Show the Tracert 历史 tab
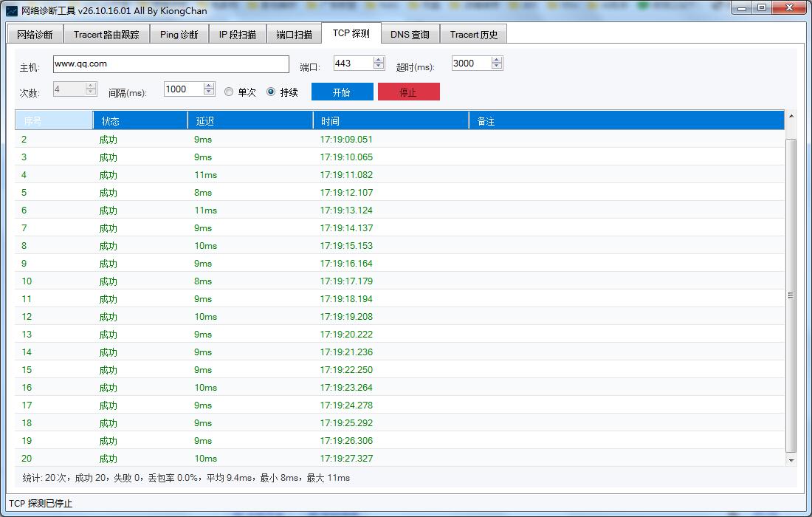This screenshot has height=517, width=812. [x=474, y=34]
